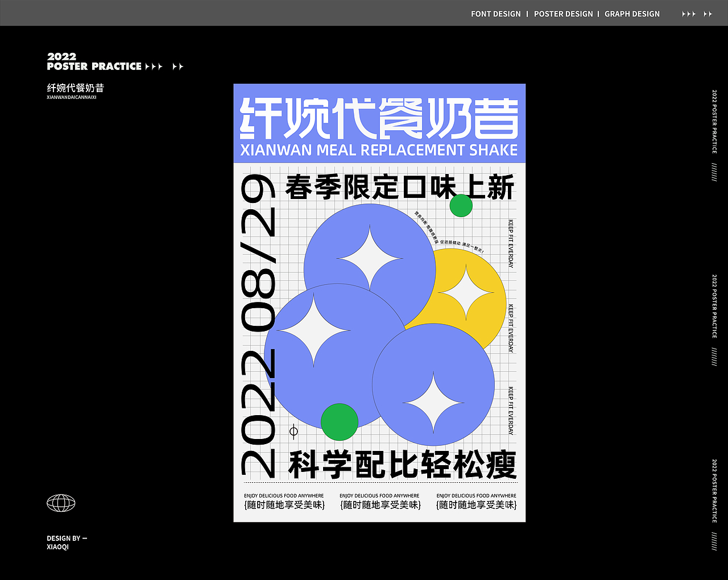The height and width of the screenshot is (580, 728).
Task: Click the 春季限定口味上新 headline
Action: pos(400,187)
